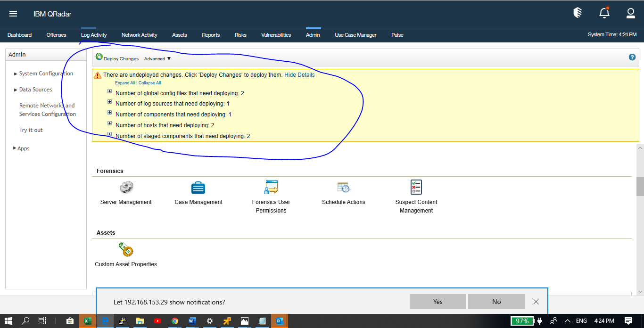The height and width of the screenshot is (328, 644).
Task: Open YouTube app from taskbar
Action: pos(157,321)
